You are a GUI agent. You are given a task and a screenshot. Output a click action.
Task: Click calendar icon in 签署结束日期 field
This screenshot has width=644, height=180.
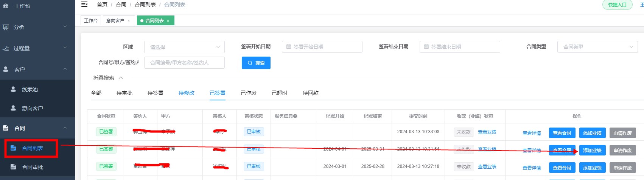[x=426, y=47]
